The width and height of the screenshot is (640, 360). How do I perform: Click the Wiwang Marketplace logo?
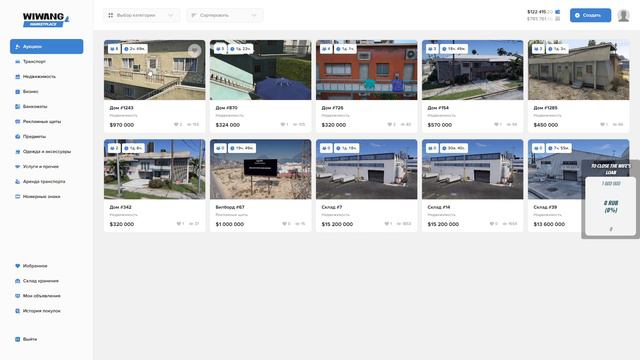pyautogui.click(x=46, y=19)
